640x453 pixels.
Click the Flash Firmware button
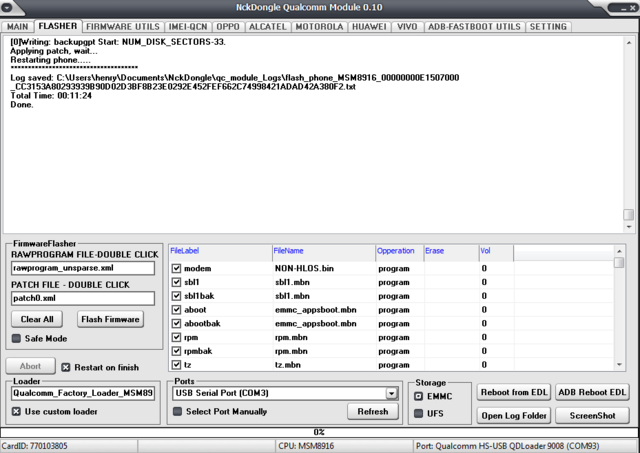(110, 319)
